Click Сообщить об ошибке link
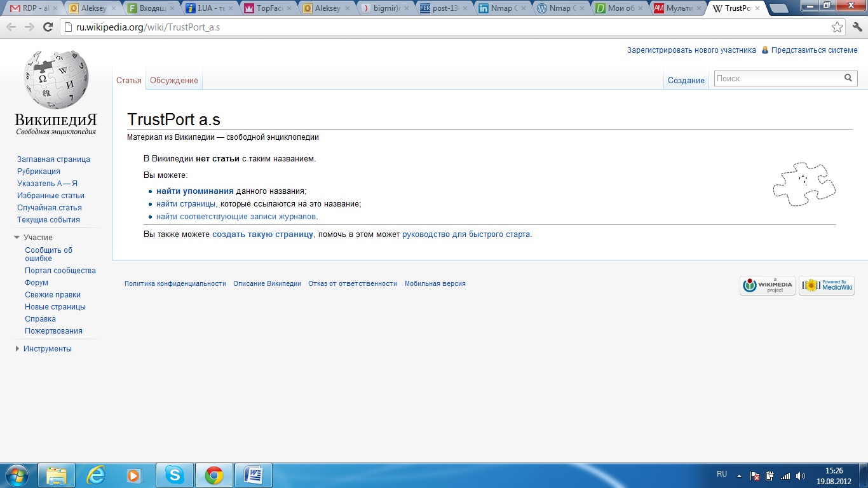This screenshot has width=868, height=488. click(49, 254)
